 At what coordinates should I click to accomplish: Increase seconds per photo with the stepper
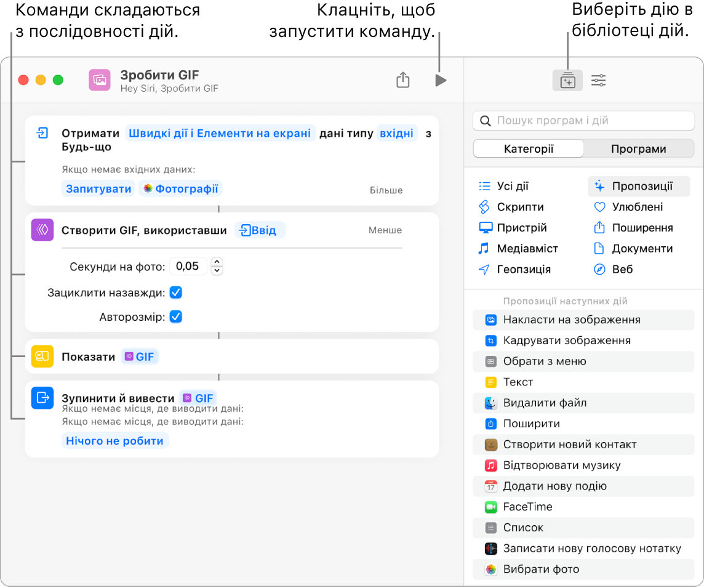pos(217,262)
